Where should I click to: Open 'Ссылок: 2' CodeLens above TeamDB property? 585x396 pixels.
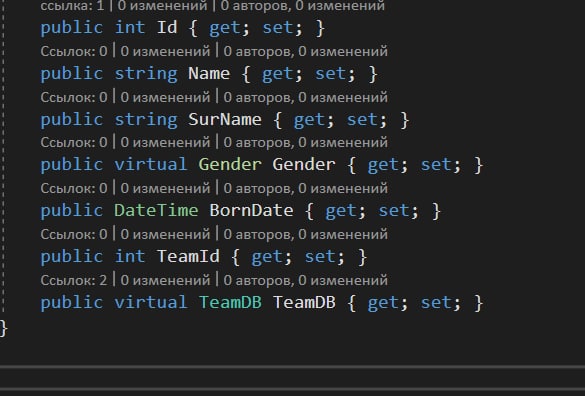pyautogui.click(x=74, y=280)
